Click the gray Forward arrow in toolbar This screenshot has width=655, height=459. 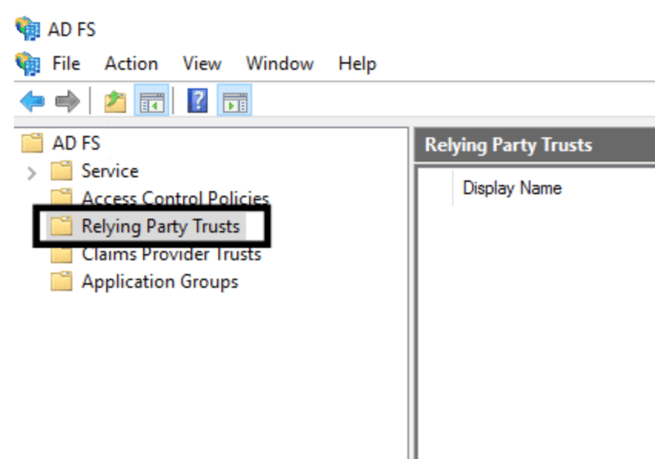point(67,101)
